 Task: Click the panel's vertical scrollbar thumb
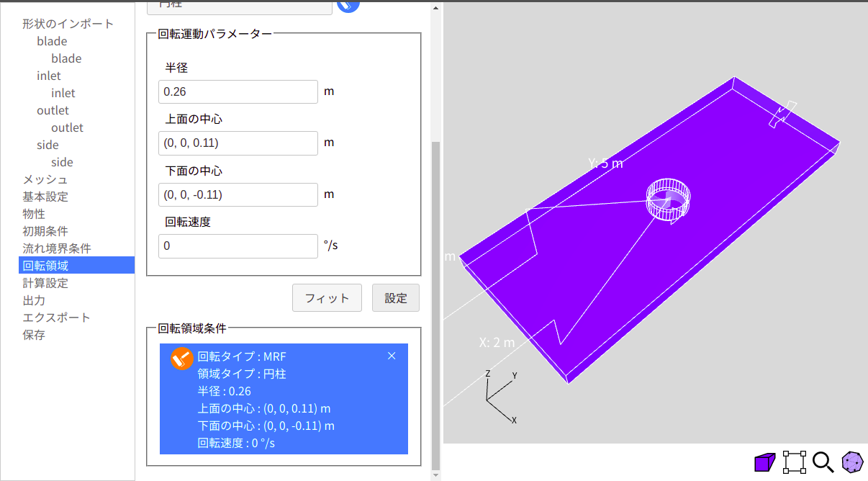coord(435,302)
